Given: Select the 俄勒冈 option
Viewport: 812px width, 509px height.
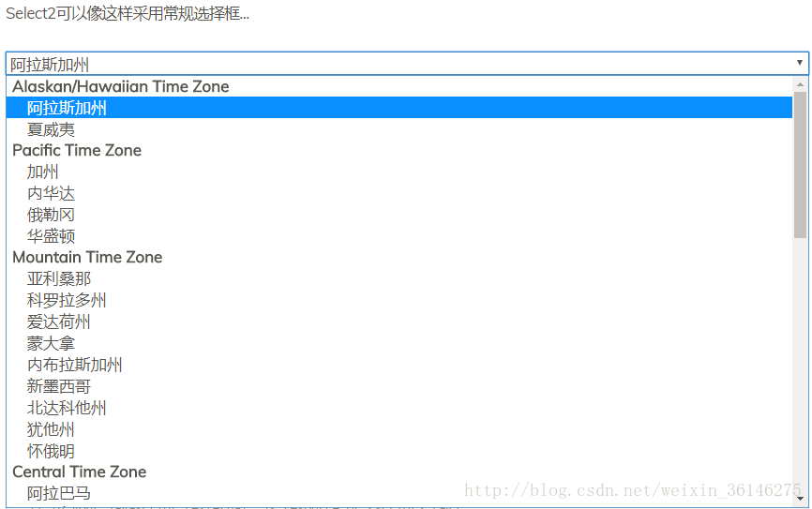Looking at the screenshot, I should pyautogui.click(x=51, y=215).
